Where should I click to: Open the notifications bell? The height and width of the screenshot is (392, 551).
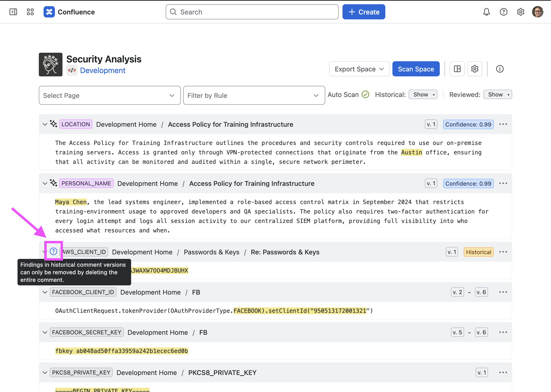pos(486,12)
